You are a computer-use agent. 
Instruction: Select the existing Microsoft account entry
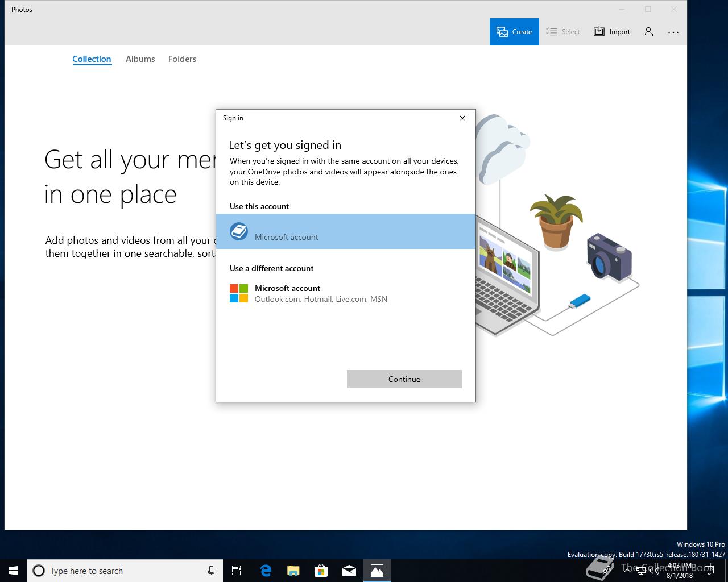pos(346,231)
